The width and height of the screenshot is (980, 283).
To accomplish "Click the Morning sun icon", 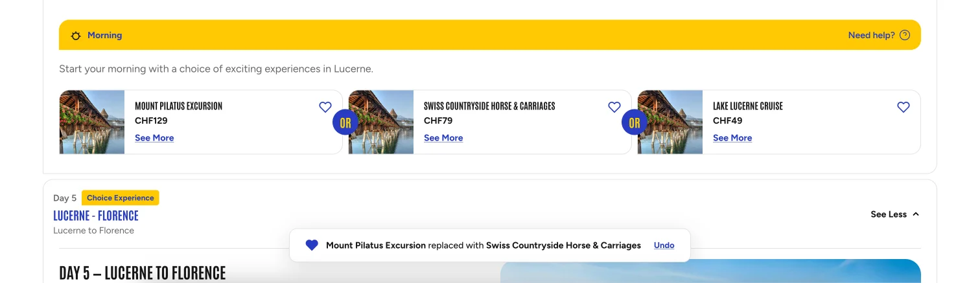I will [76, 36].
